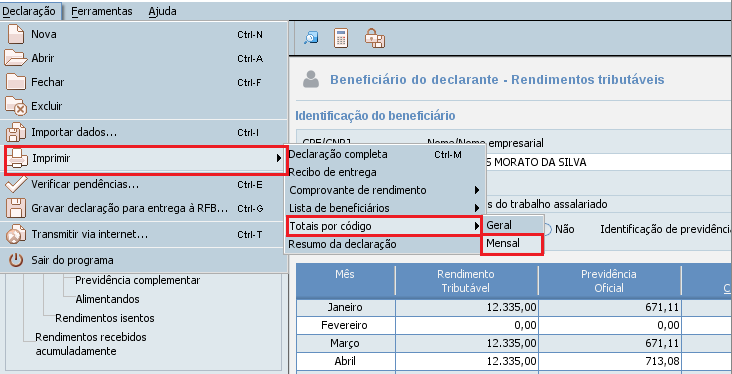Click the Excluir folder-delete icon
Viewport: 732px width, 374px height.
pos(16,106)
